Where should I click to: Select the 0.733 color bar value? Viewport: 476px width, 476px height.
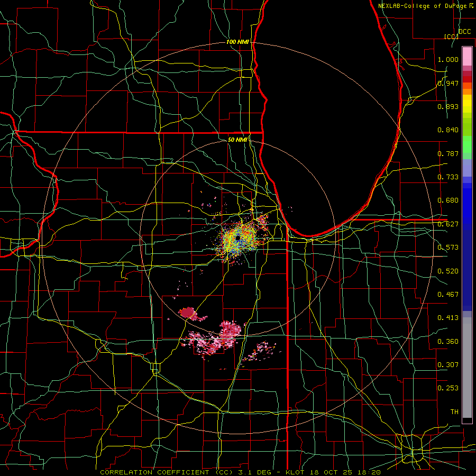(x=448, y=177)
